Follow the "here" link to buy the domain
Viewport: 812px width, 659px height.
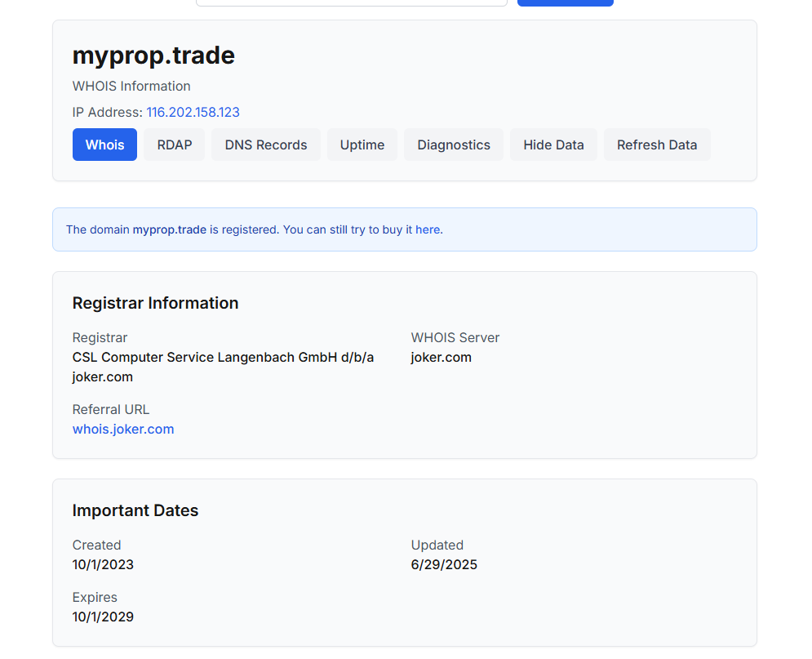coord(428,229)
